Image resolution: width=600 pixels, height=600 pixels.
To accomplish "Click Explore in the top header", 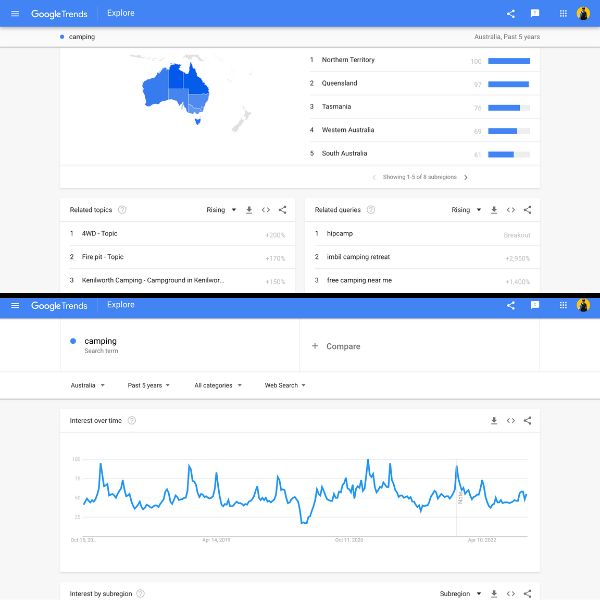I will tap(121, 13).
